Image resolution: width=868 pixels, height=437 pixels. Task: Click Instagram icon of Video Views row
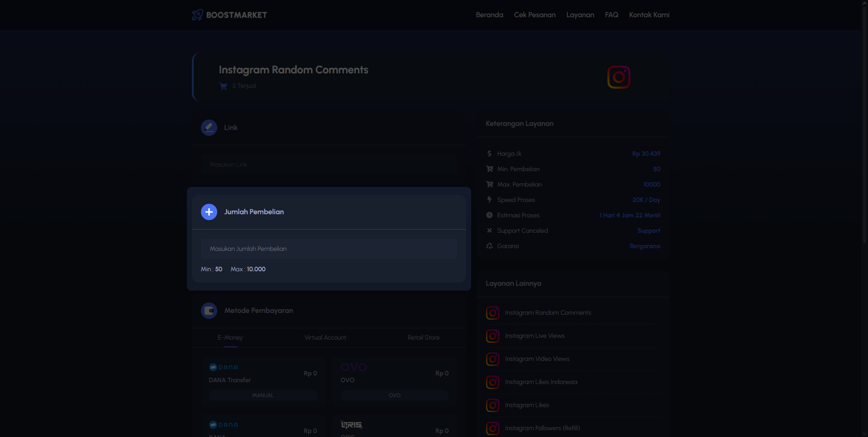click(x=493, y=359)
